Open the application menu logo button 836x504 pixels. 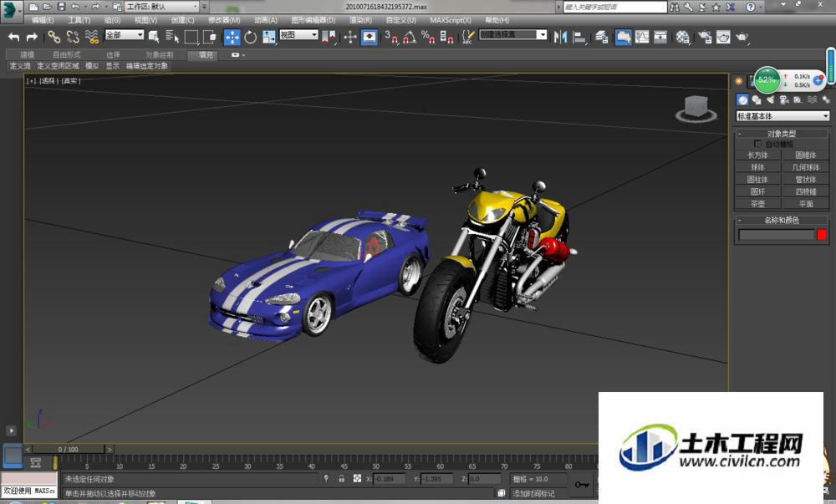(11, 11)
